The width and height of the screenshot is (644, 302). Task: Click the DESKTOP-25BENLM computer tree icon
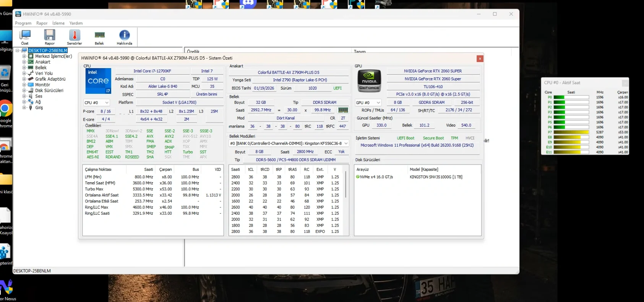[x=24, y=51]
